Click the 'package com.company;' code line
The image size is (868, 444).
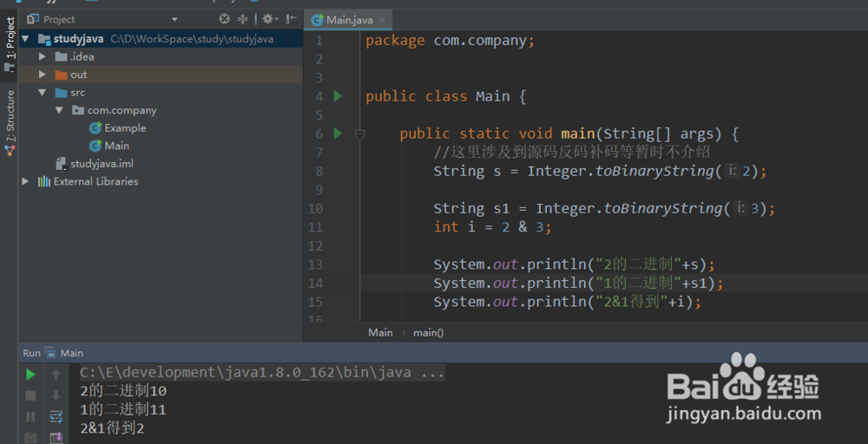click(450, 41)
